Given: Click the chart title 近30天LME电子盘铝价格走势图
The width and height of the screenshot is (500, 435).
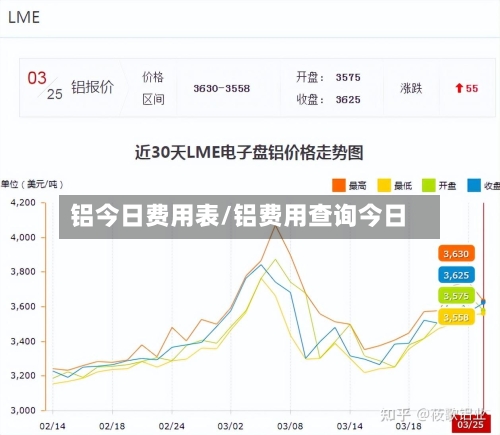Looking at the screenshot, I should pos(249,153).
